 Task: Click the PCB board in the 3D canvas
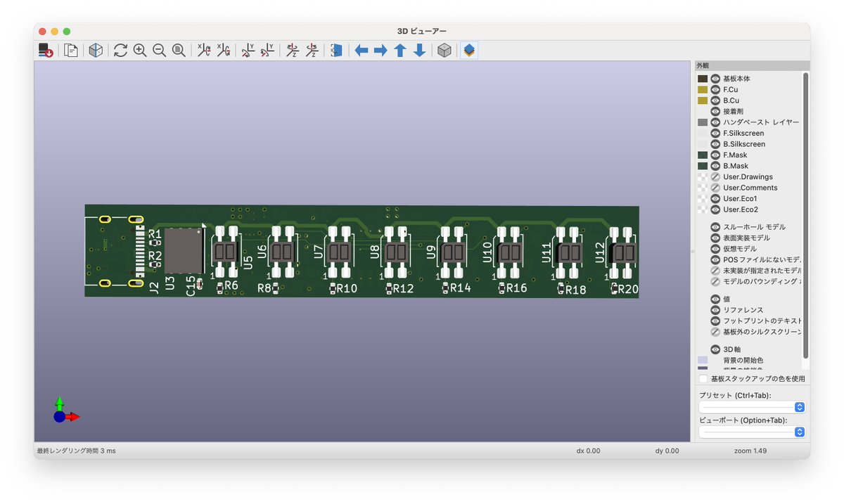coord(362,251)
